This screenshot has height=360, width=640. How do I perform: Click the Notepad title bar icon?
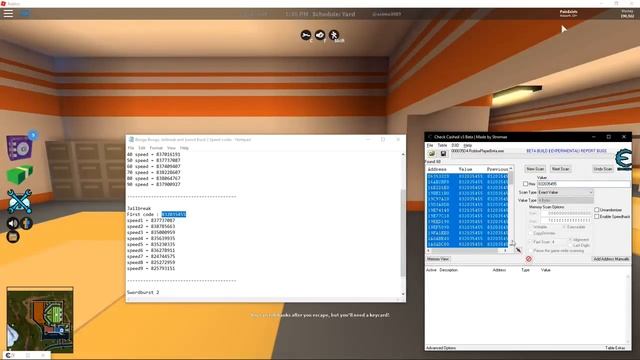tap(131, 140)
